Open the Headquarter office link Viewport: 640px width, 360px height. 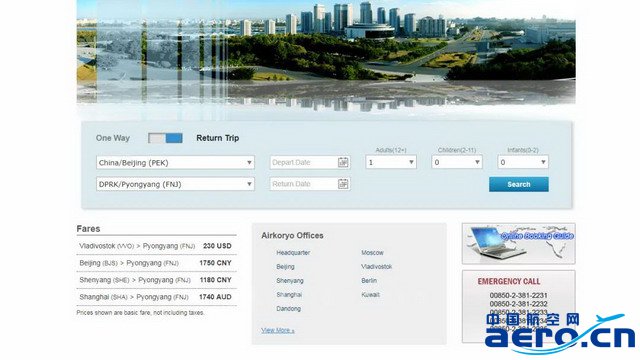pos(293,253)
